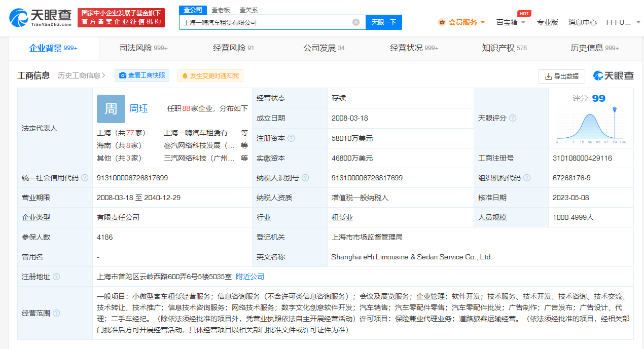
Task: Enable 发生变更时通知我 change notification
Action: tap(210, 75)
